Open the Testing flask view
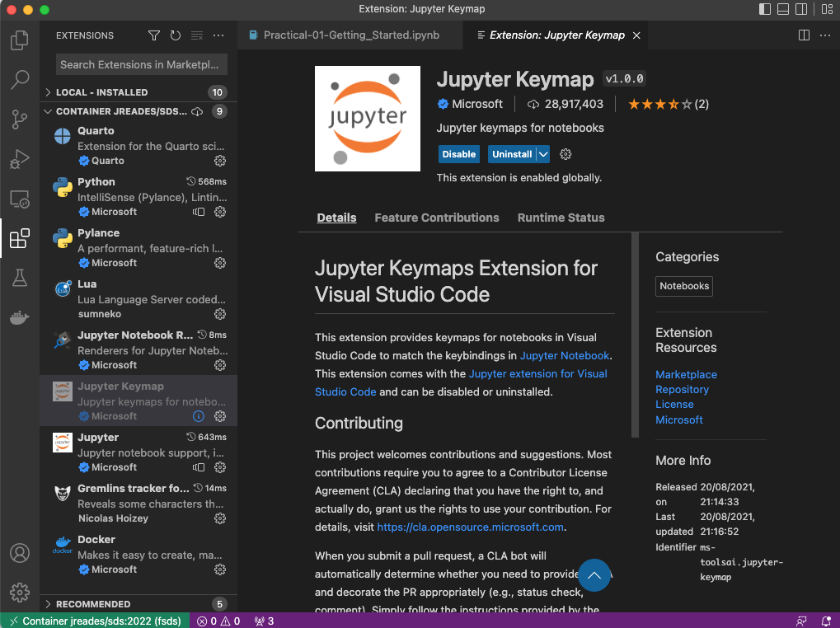This screenshot has height=628, width=840. point(19,278)
